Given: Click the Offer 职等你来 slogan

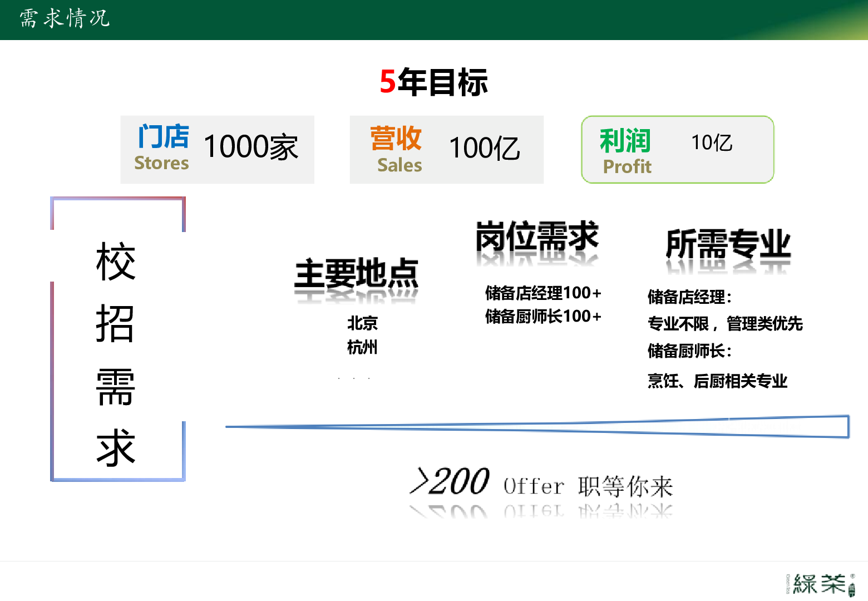Looking at the screenshot, I should pos(588,486).
